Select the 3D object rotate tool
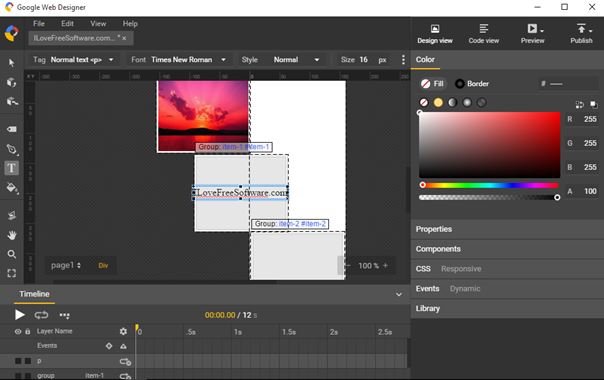Screen dimensions: 604x380 tap(12, 82)
